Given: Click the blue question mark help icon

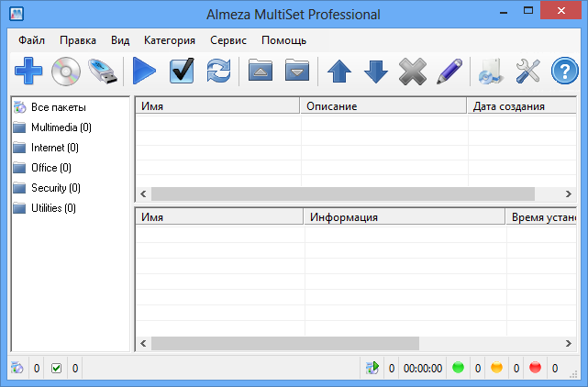Looking at the screenshot, I should click(x=565, y=71).
